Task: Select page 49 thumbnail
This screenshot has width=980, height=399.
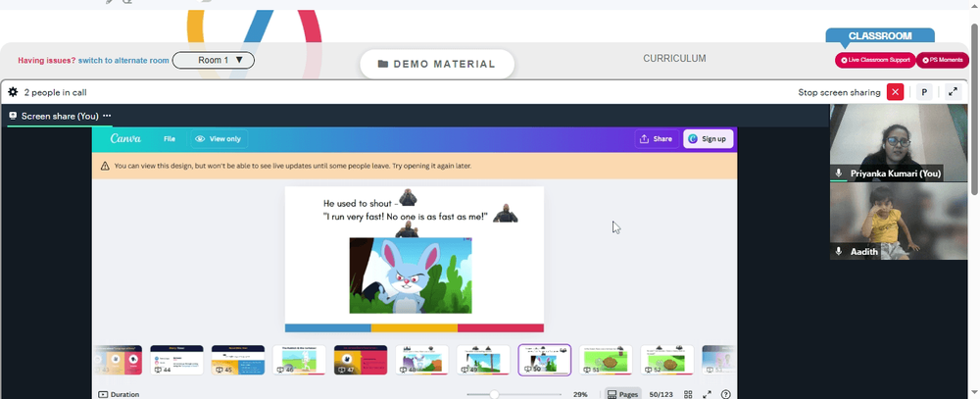Action: (483, 360)
